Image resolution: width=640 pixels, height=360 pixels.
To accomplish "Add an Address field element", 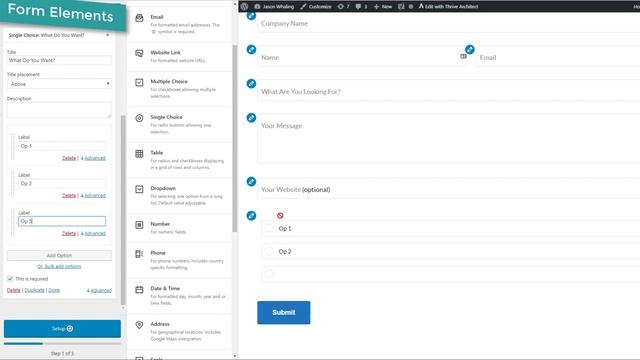I will (x=180, y=331).
